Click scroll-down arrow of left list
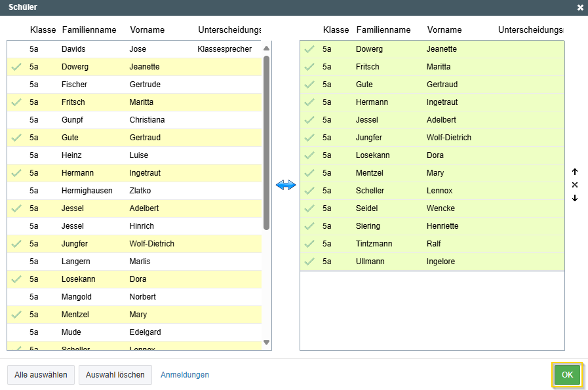This screenshot has height=390, width=588. point(267,342)
